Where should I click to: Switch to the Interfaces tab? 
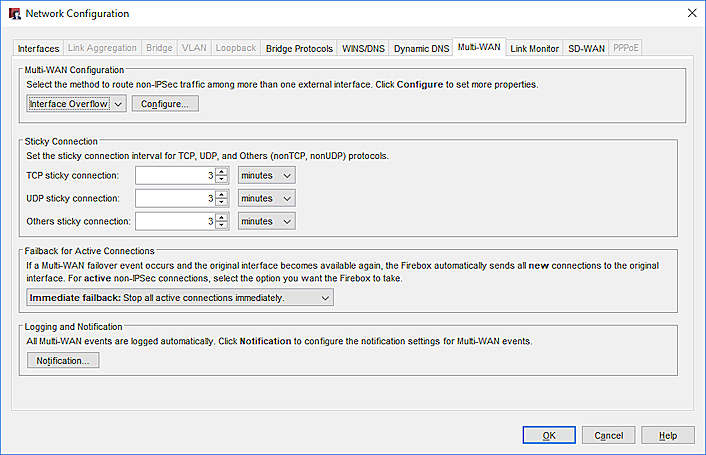(39, 49)
